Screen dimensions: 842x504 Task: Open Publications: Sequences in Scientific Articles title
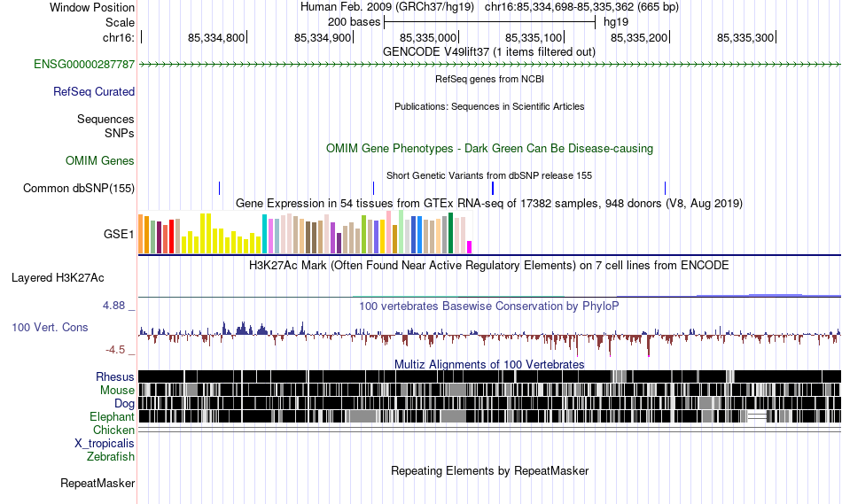tap(489, 106)
